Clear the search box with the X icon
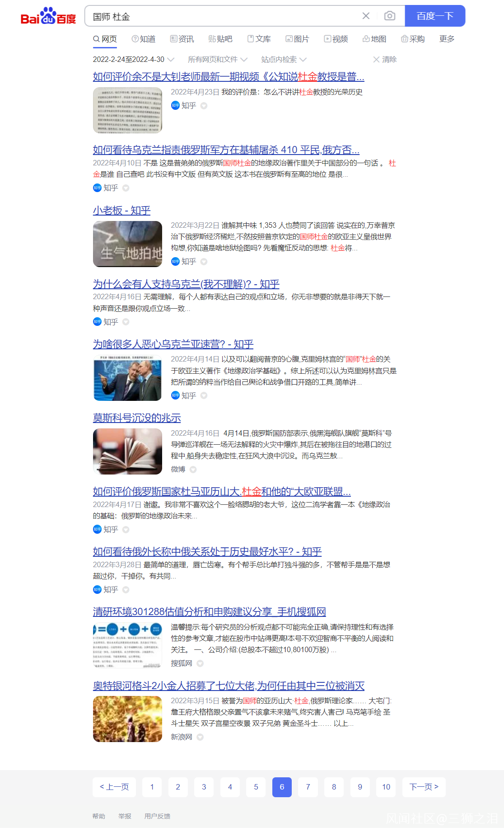The height and width of the screenshot is (832, 504). click(366, 16)
